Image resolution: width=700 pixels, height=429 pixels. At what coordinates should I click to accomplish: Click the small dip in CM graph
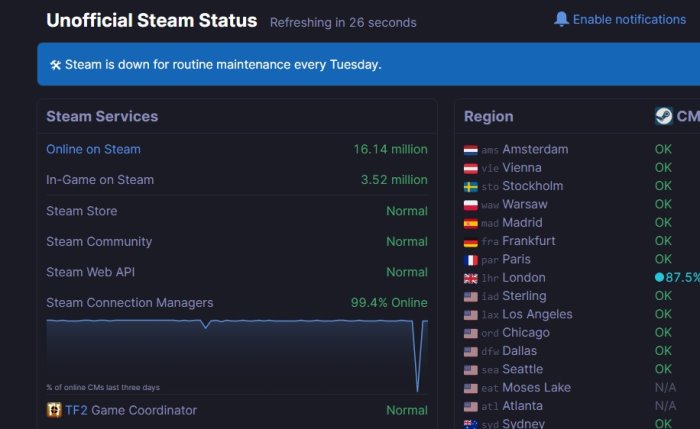click(x=205, y=324)
